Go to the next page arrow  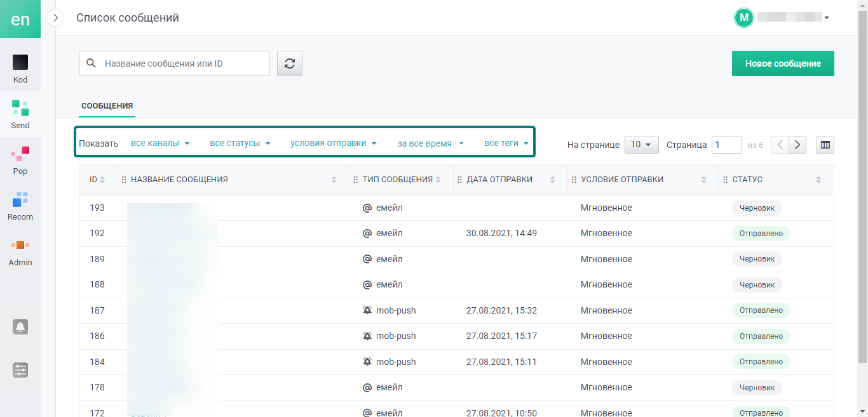(797, 145)
